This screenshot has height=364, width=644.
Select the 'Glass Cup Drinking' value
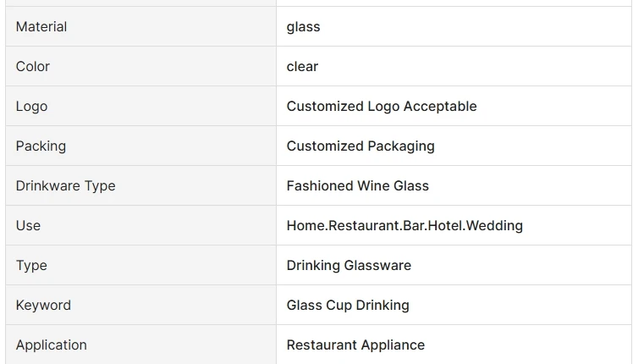[x=348, y=306]
